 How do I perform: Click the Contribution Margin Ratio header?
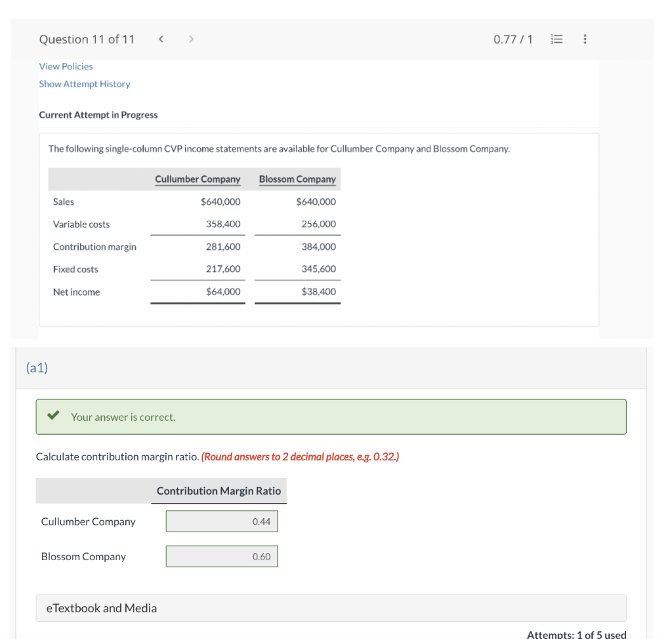(x=219, y=491)
